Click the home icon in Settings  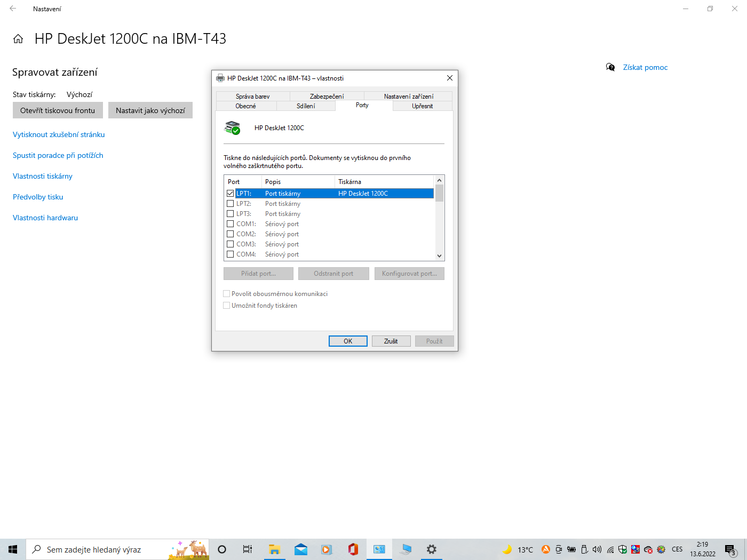pos(18,39)
